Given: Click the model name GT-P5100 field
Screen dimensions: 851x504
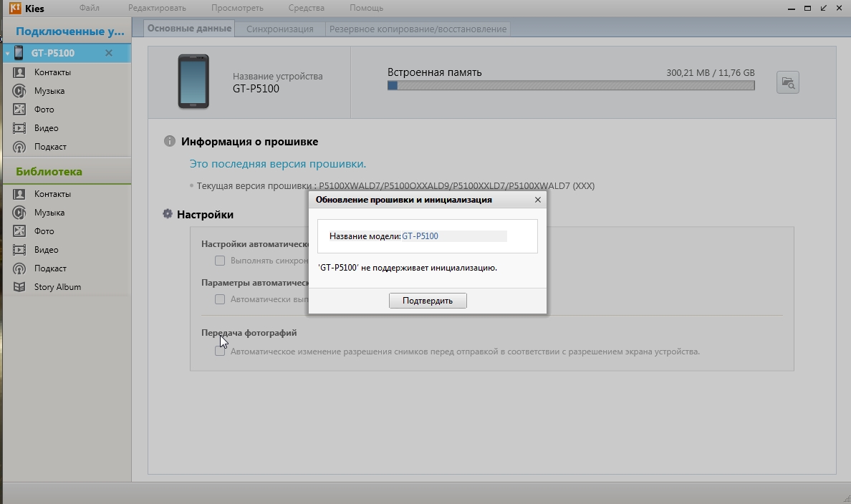Looking at the screenshot, I should 453,236.
